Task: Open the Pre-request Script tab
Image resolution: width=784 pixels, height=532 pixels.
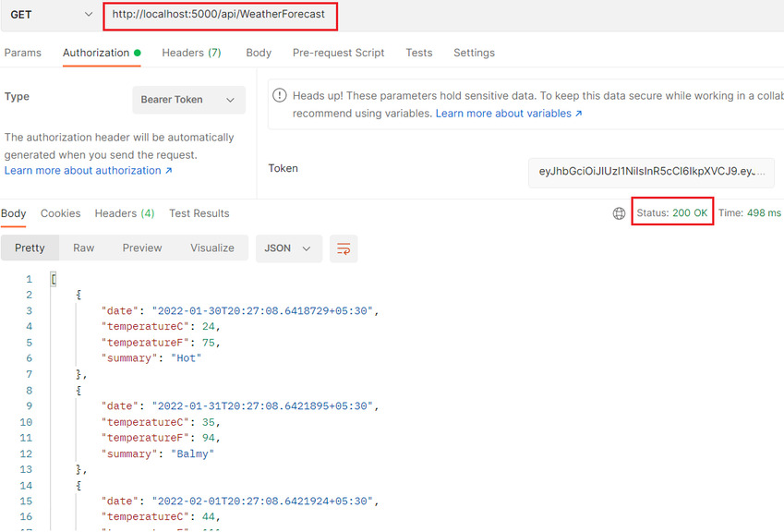Action: coord(339,53)
